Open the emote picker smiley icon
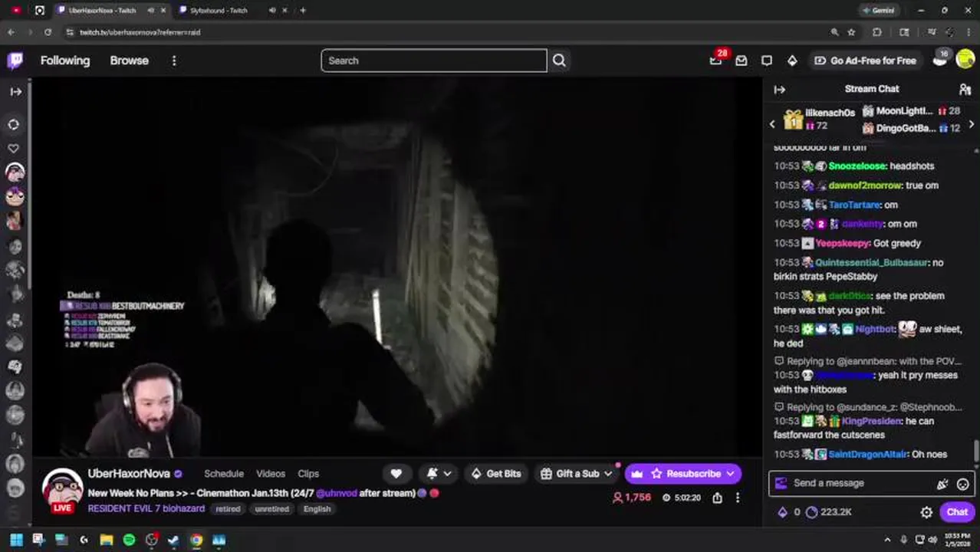This screenshot has width=980, height=552. tap(963, 484)
